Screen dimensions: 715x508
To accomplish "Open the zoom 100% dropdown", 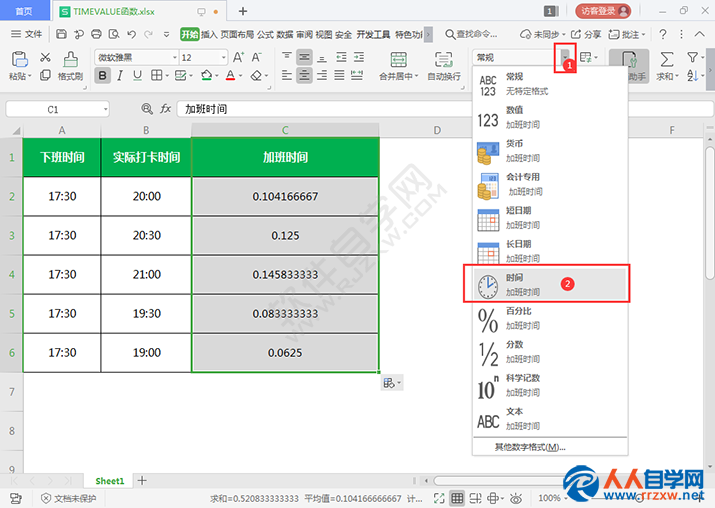I will point(564,498).
